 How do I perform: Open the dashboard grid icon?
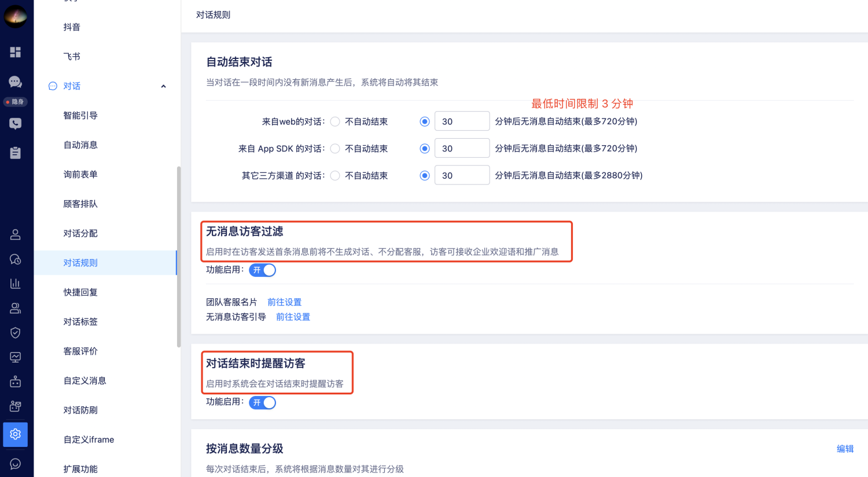pyautogui.click(x=16, y=52)
